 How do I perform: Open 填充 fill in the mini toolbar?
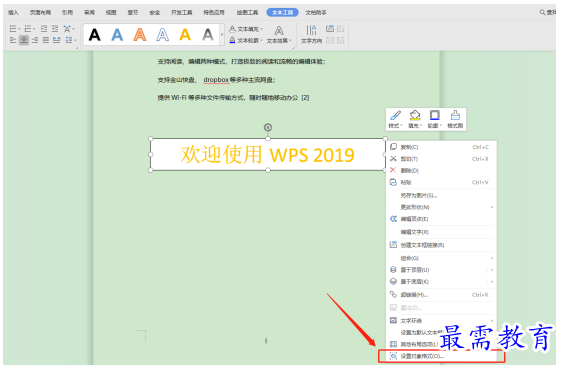[415, 120]
